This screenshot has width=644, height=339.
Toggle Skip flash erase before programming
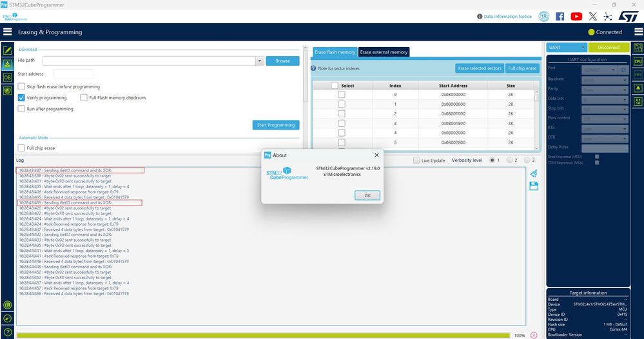tap(21, 86)
